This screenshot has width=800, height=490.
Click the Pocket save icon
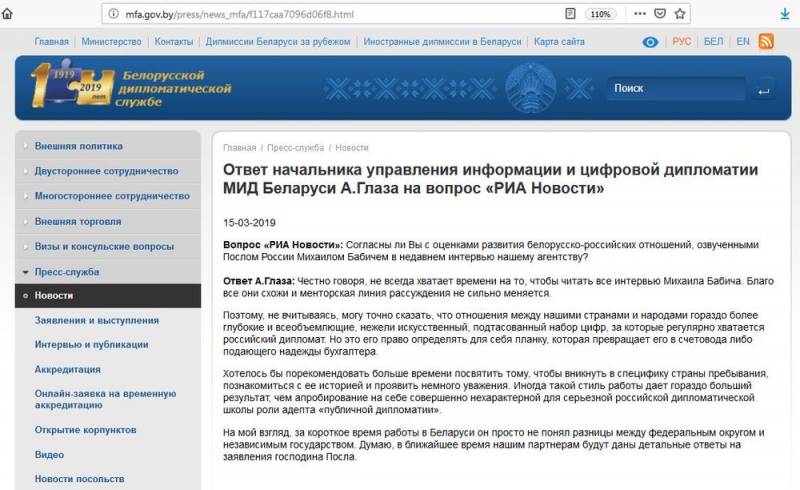[660, 14]
